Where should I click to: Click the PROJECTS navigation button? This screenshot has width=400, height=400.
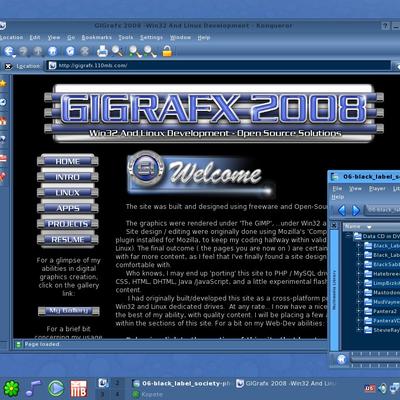point(68,224)
